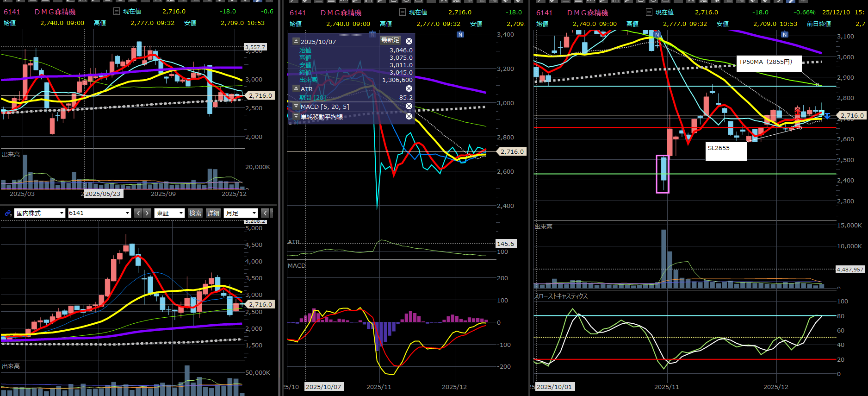Open the 6141 stock code dropdown
868x396 pixels.
click(99, 213)
